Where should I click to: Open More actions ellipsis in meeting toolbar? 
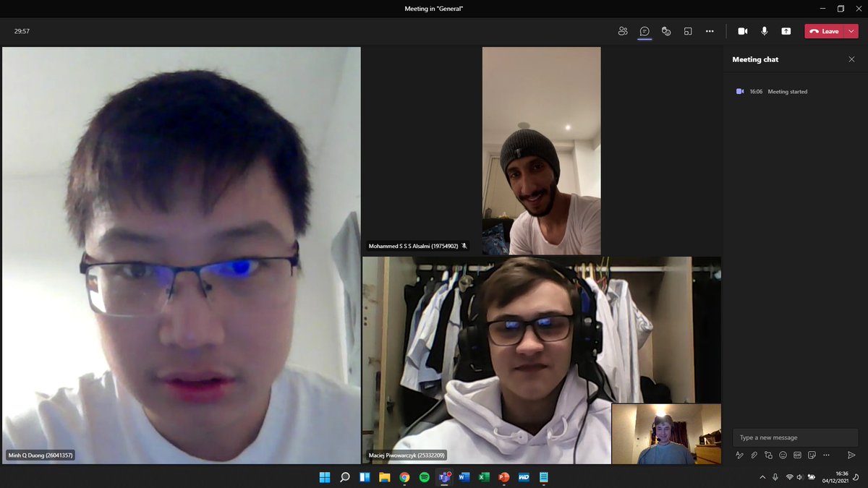coord(710,31)
